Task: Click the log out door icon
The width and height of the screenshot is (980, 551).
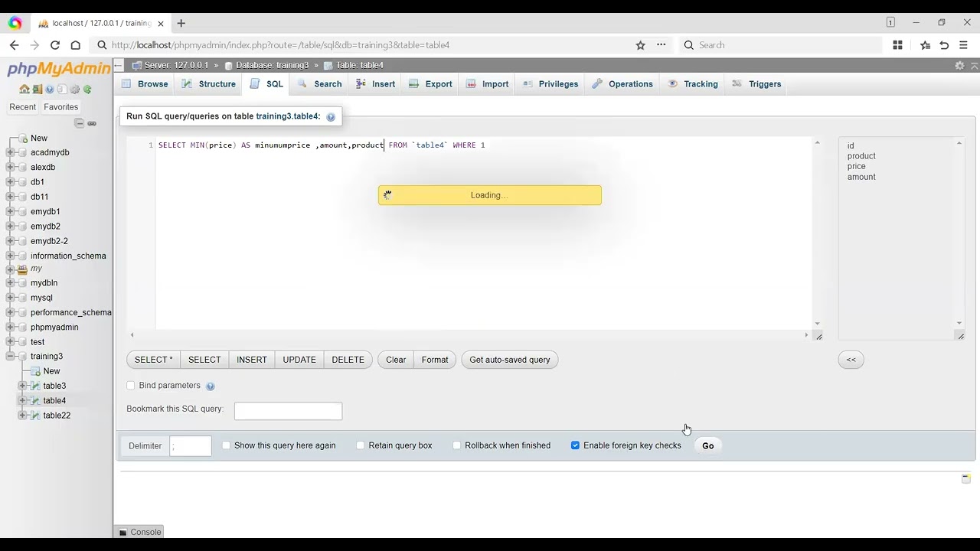Action: 37,90
